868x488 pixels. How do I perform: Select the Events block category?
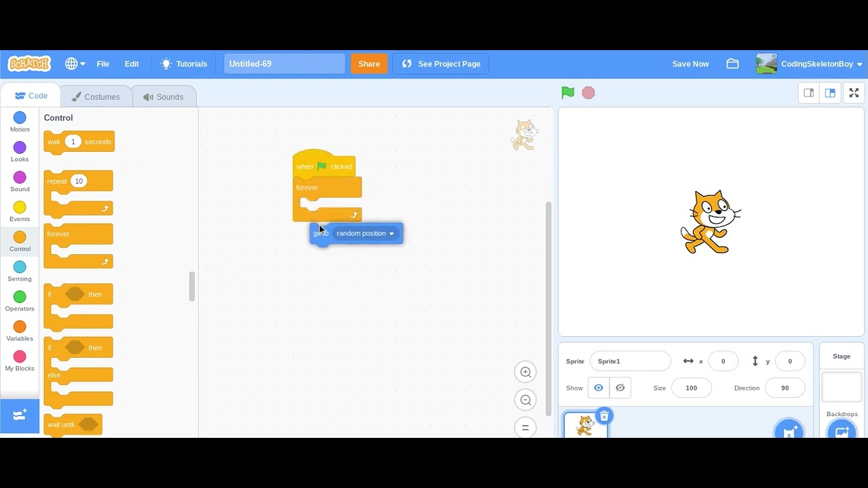[20, 211]
